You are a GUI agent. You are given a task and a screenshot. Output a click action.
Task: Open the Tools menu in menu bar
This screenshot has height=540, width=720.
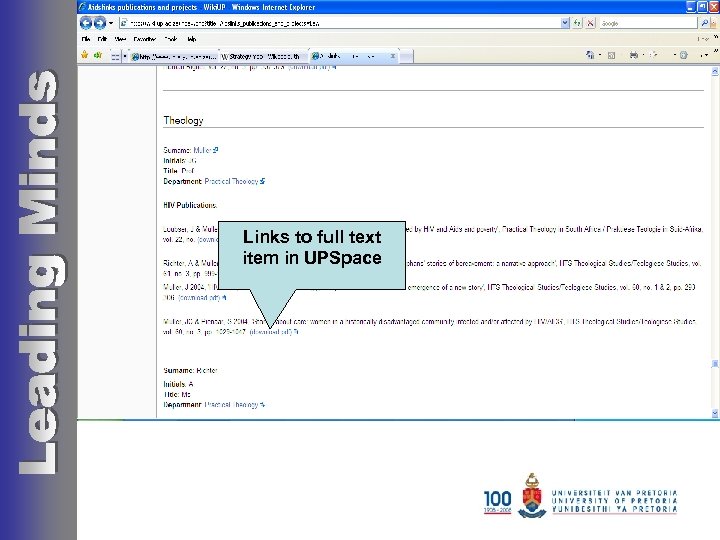tap(171, 39)
